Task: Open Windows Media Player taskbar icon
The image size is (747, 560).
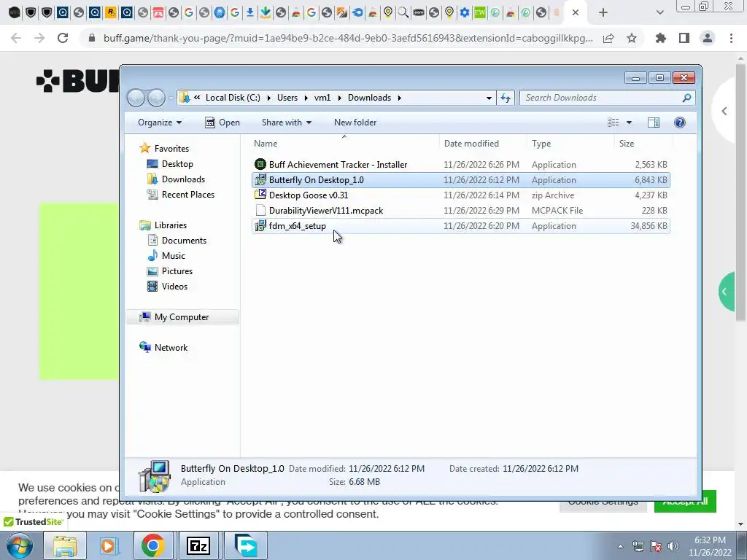Action: click(x=108, y=545)
